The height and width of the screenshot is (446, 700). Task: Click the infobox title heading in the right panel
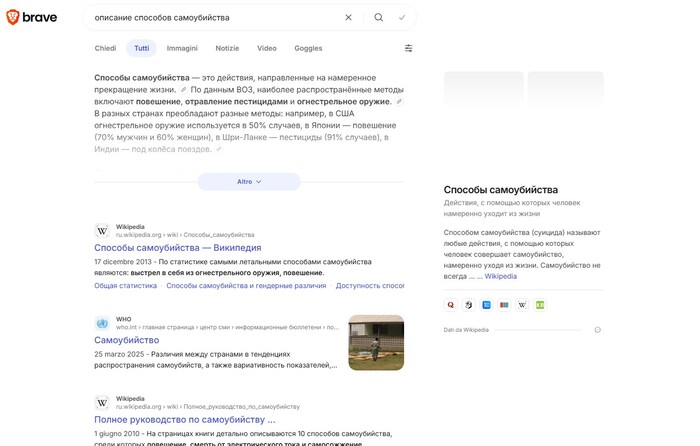coord(500,190)
